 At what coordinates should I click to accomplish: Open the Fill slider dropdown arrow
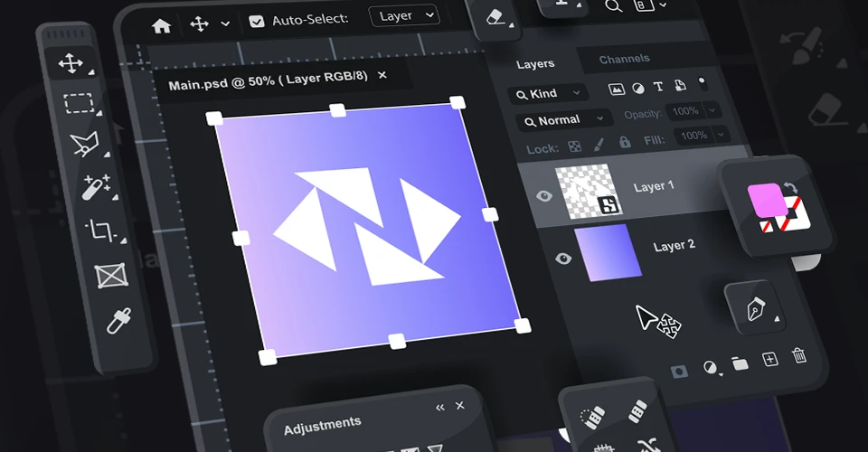point(721,134)
